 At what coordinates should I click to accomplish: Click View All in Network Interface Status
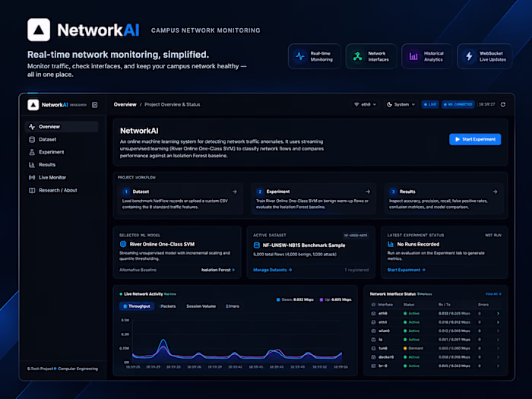point(493,294)
